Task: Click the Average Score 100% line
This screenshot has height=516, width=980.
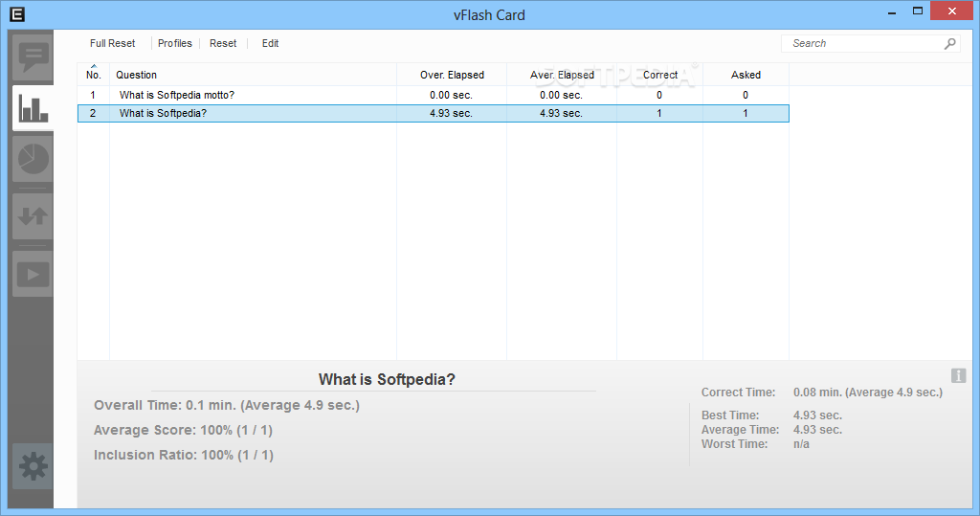Action: (183, 430)
